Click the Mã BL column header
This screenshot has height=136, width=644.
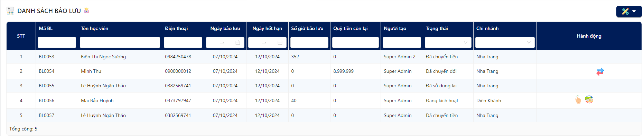(57, 28)
